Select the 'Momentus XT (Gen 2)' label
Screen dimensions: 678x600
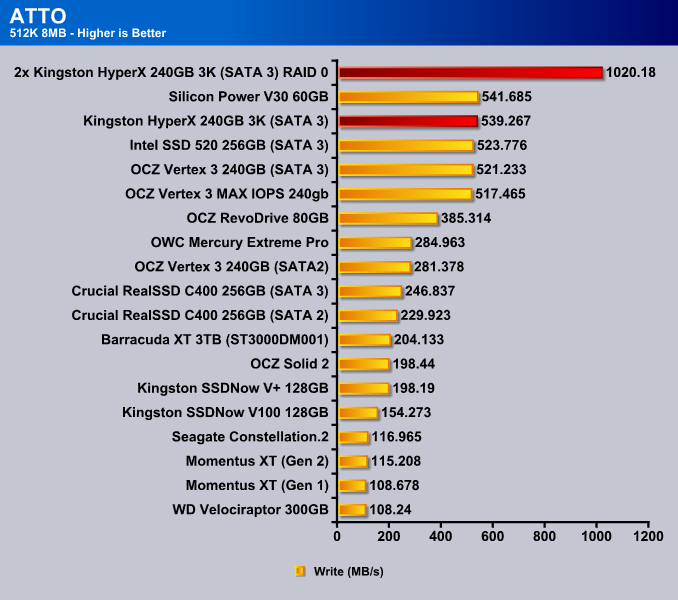pyautogui.click(x=257, y=461)
